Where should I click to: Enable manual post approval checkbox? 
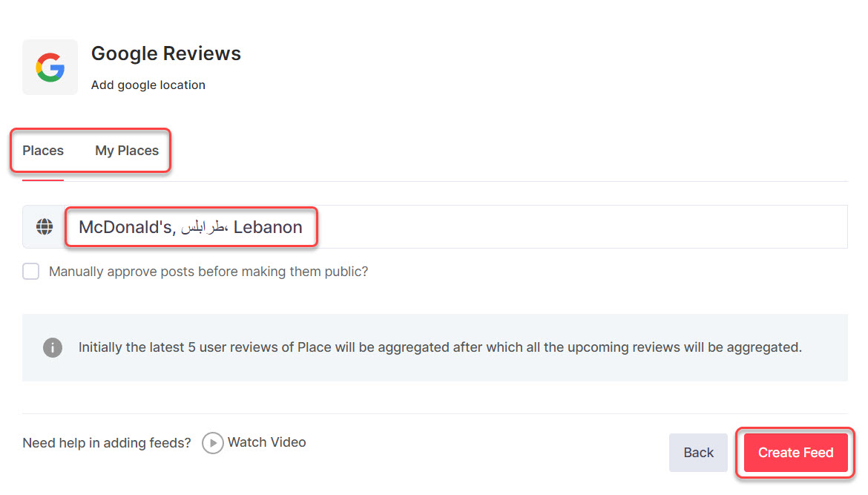tap(31, 272)
